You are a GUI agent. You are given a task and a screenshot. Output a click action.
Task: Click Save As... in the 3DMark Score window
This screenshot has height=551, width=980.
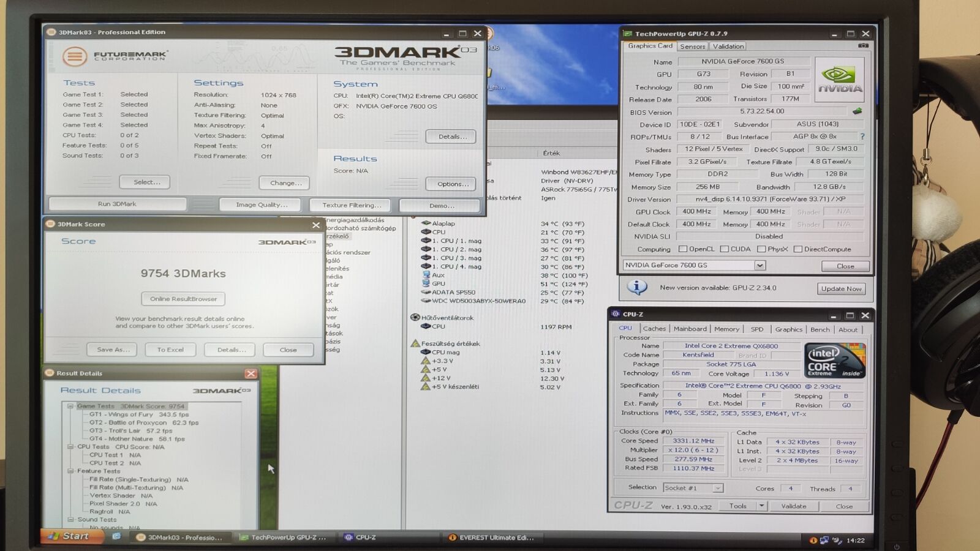(113, 350)
